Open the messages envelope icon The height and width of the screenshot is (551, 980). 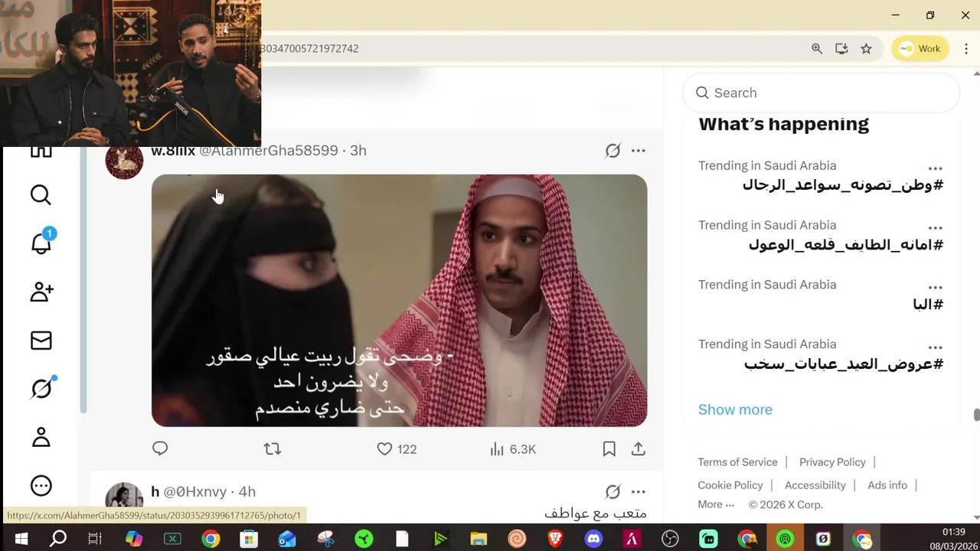41,341
